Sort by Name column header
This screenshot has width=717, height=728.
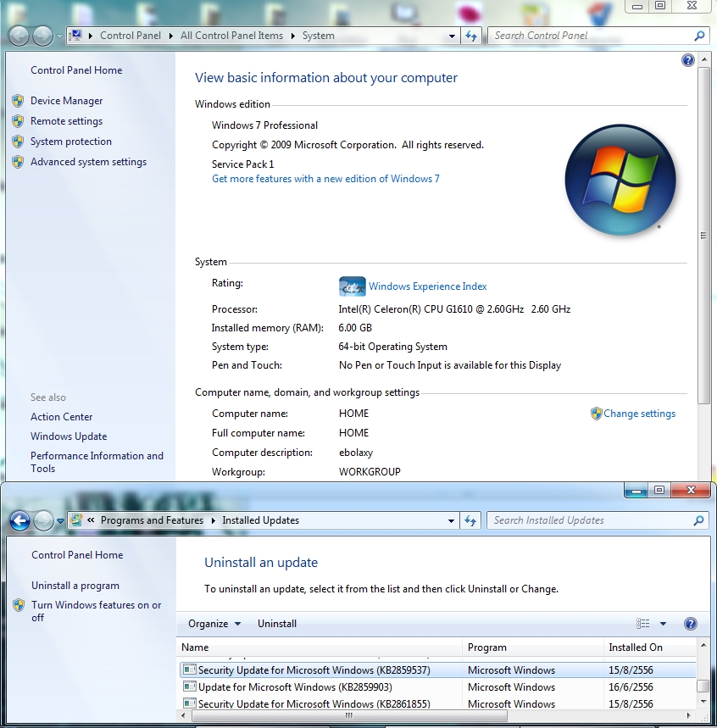point(320,647)
